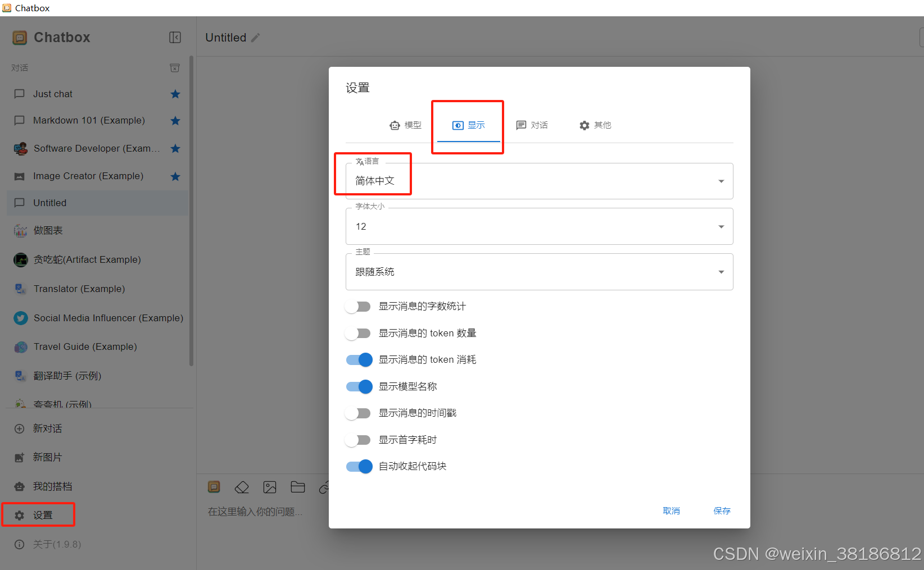Open 我的搭档 in sidebar
The width and height of the screenshot is (924, 570).
(97, 486)
